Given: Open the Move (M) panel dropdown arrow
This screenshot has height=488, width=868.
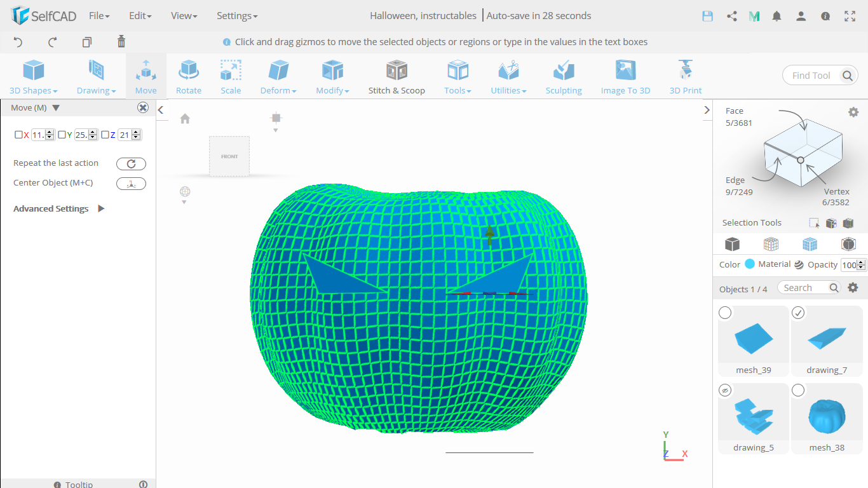Looking at the screenshot, I should [56, 108].
